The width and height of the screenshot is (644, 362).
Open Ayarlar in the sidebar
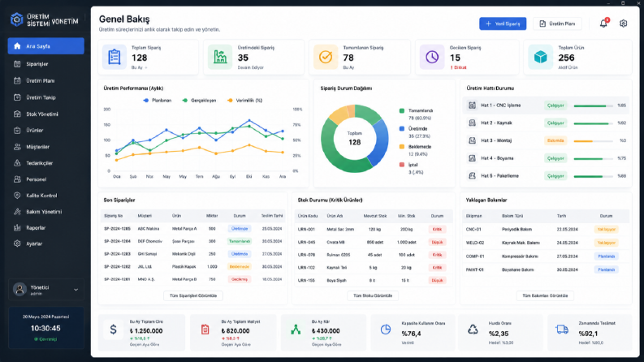46,243
